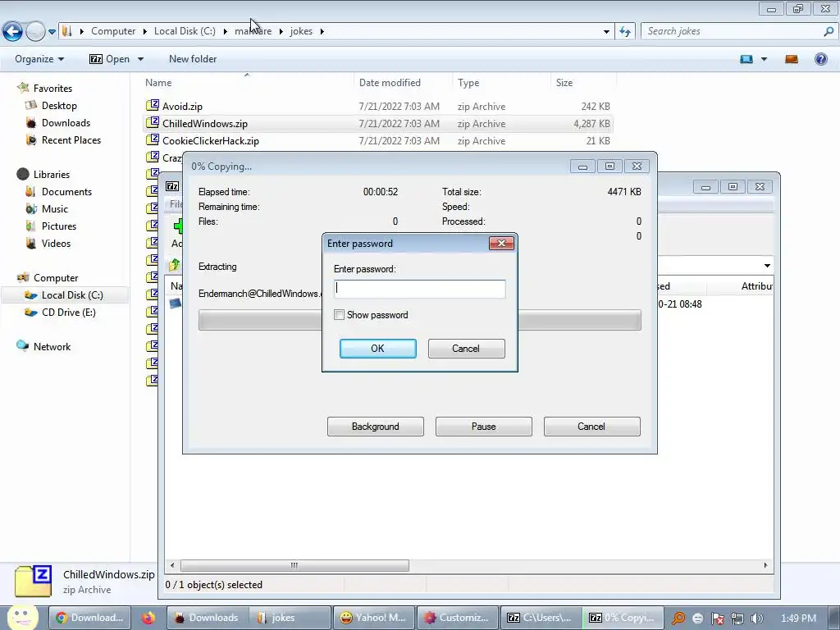Click the volume icon in tray
Screen dimensions: 840x630
pyautogui.click(x=757, y=619)
